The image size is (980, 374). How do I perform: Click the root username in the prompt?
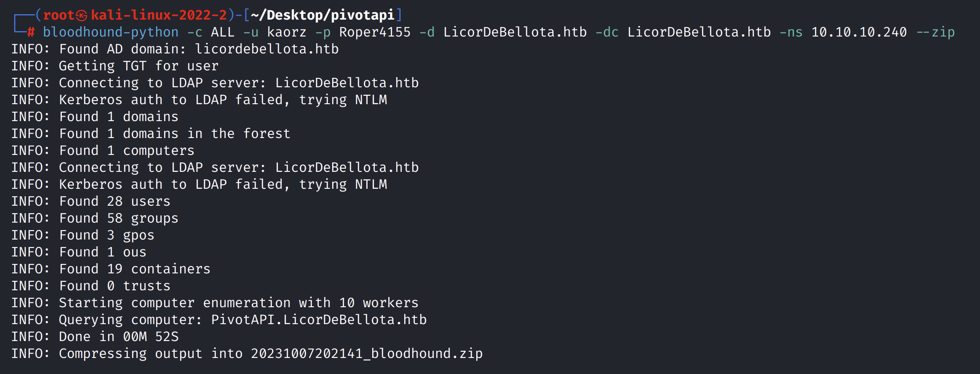pos(58,16)
